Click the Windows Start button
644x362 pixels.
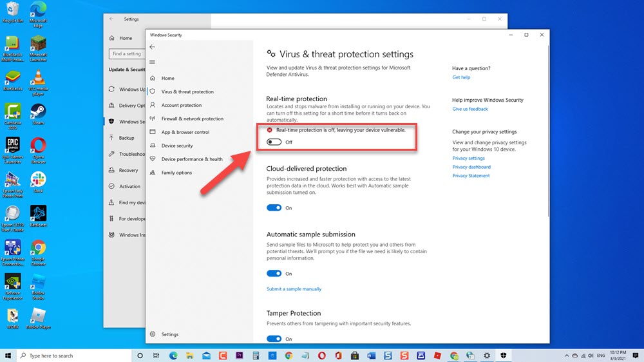[x=8, y=356]
